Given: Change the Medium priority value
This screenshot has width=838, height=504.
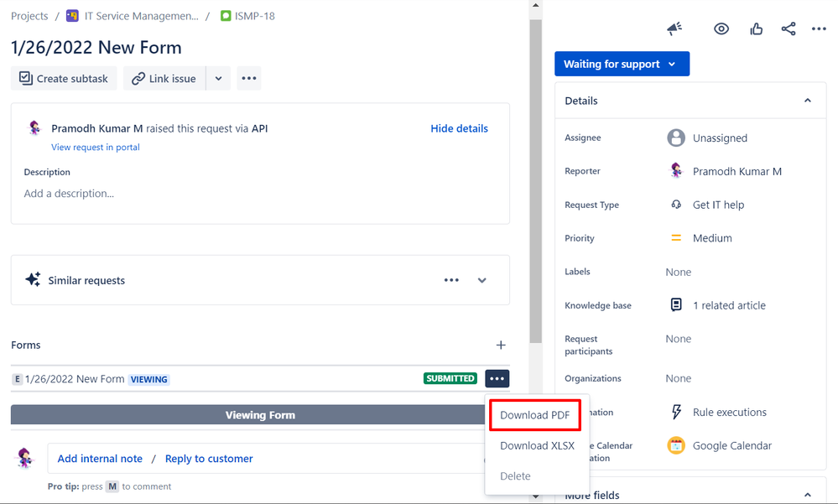Looking at the screenshot, I should pyautogui.click(x=712, y=238).
